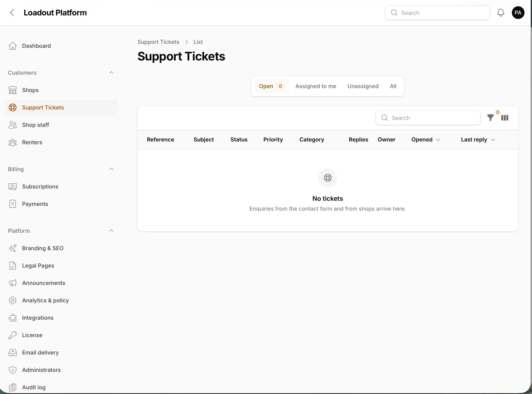Click the Reference column header
Screen dimensions: 532x394
[160, 140]
